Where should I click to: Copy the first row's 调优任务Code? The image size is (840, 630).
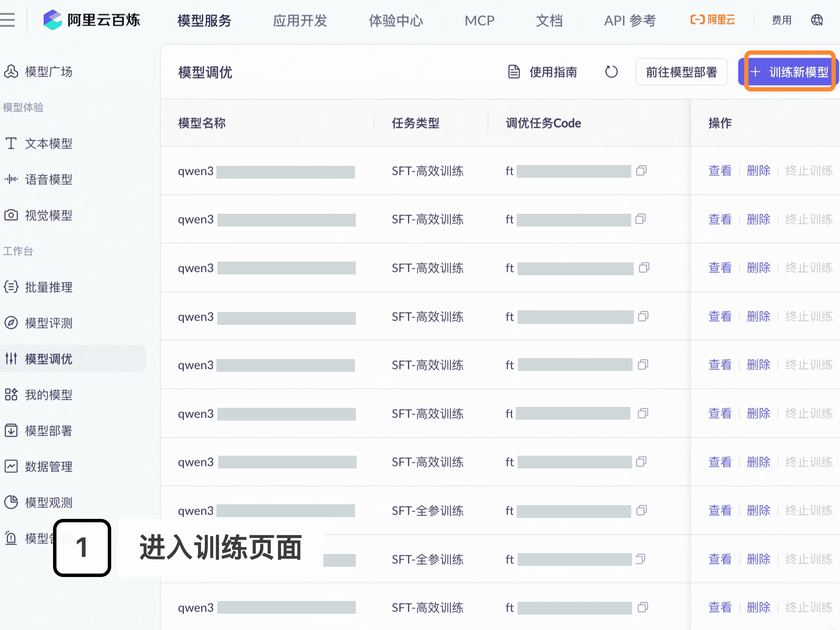click(641, 171)
